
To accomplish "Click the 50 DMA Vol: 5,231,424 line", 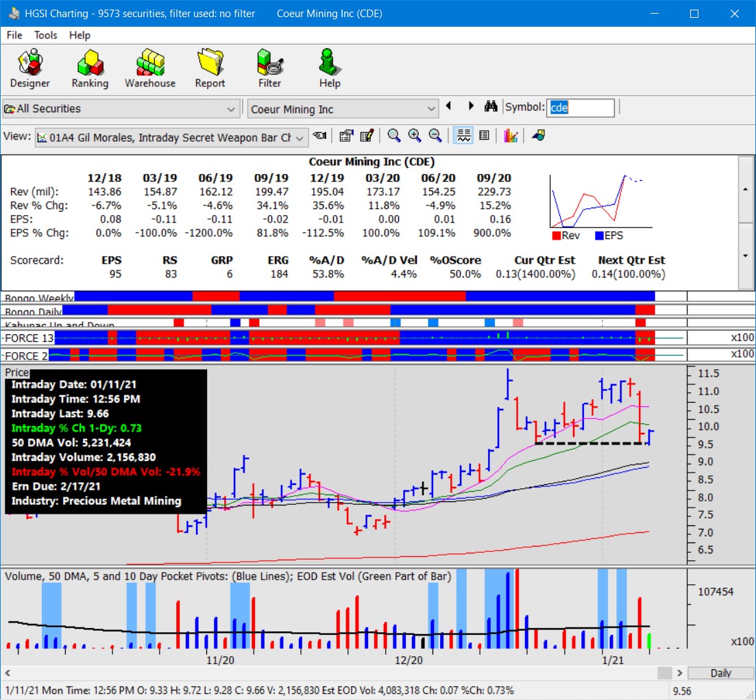I will (x=71, y=442).
